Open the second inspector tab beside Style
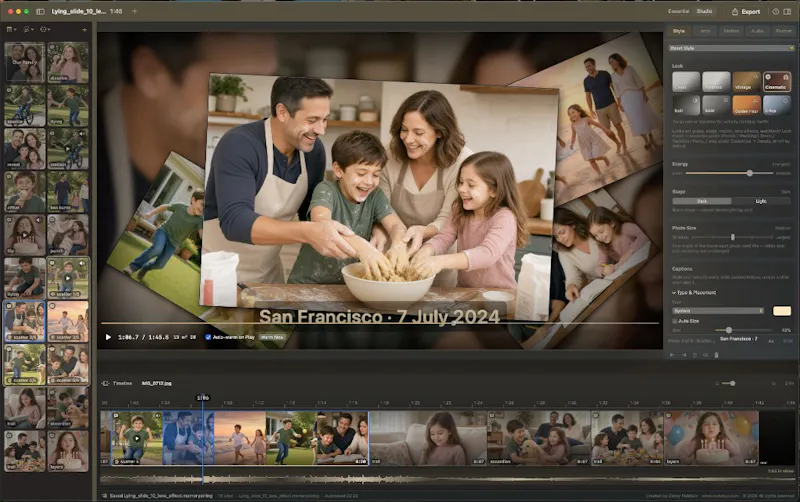Screen dimensions: 800x502 click(705, 31)
